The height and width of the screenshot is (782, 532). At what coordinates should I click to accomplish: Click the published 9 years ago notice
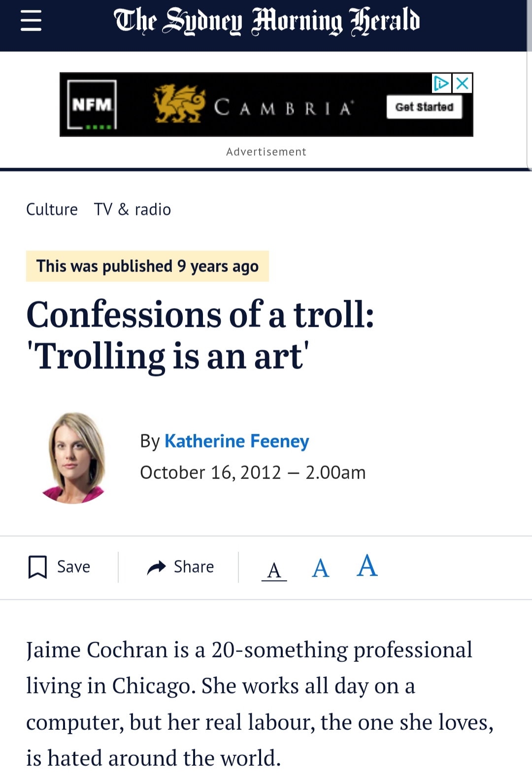pos(147,266)
